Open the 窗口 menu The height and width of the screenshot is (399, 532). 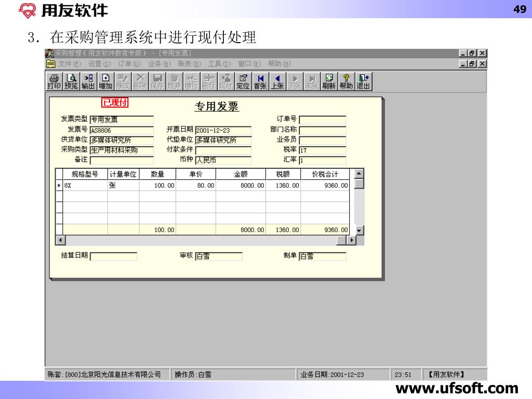coord(249,64)
